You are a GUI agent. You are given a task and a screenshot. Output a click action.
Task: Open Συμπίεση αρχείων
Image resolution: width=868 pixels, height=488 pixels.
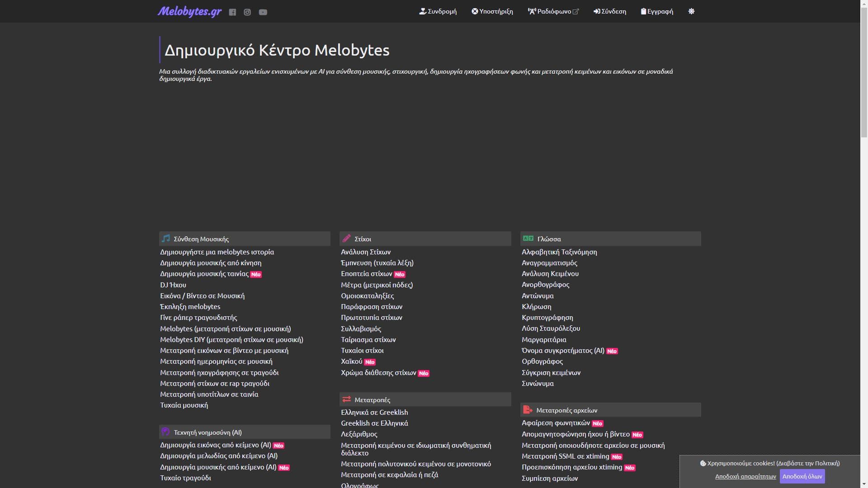point(550,479)
